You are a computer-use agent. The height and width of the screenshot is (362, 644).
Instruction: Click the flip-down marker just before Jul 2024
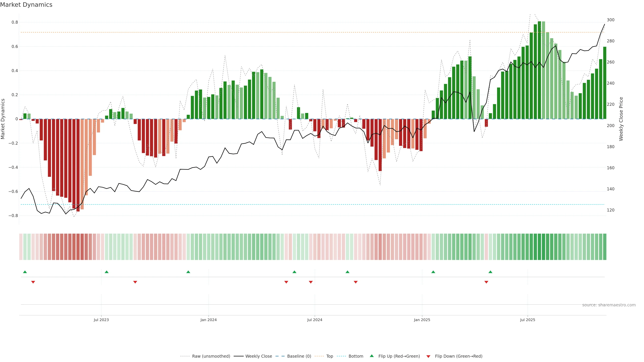click(311, 282)
